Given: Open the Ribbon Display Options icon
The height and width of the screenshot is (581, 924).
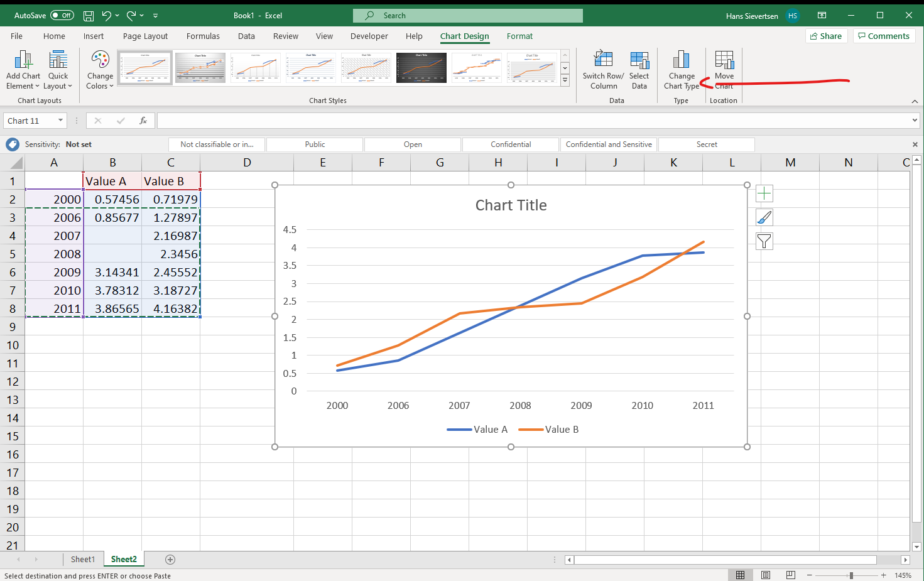Looking at the screenshot, I should 822,15.
